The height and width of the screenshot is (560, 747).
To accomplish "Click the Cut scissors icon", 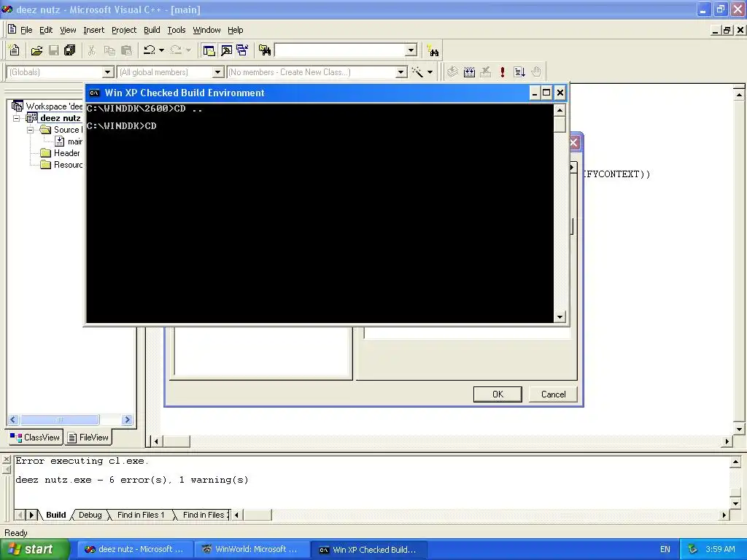I will (91, 50).
